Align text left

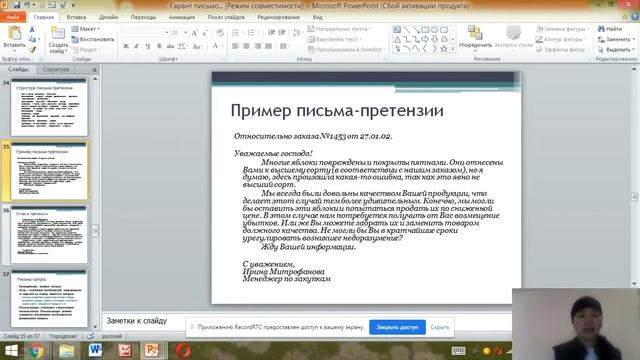point(236,46)
